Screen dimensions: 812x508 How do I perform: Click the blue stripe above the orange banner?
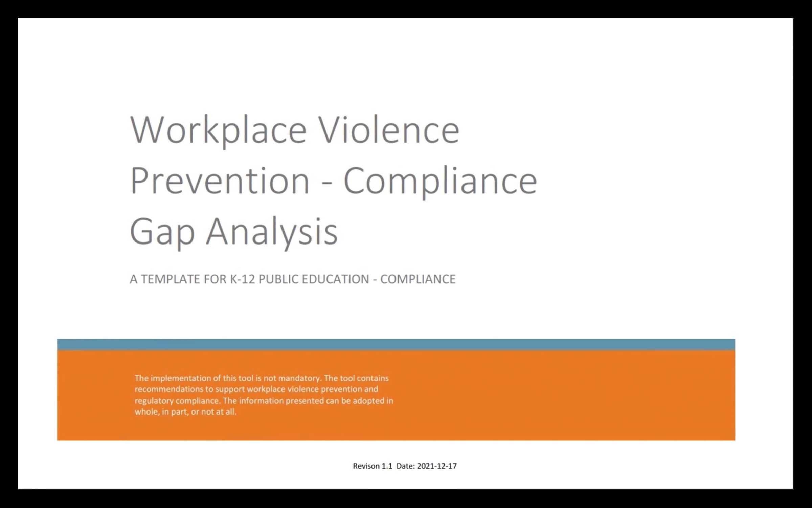coord(396,344)
